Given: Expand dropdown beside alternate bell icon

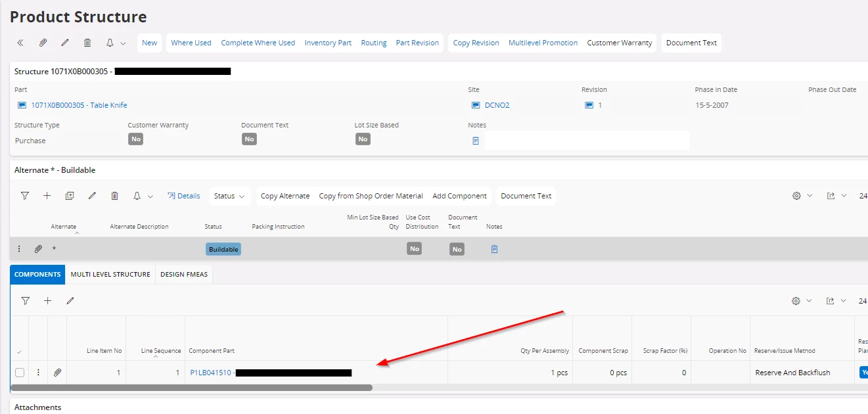Looking at the screenshot, I should 150,196.
